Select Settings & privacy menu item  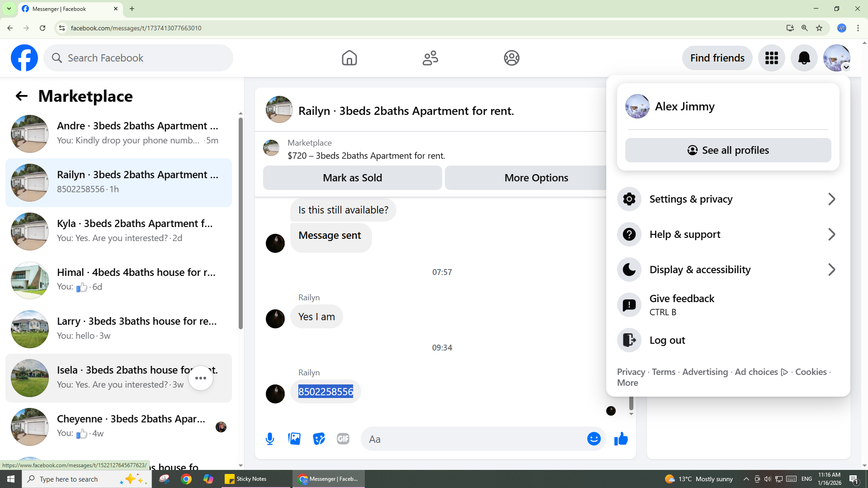[x=728, y=199]
